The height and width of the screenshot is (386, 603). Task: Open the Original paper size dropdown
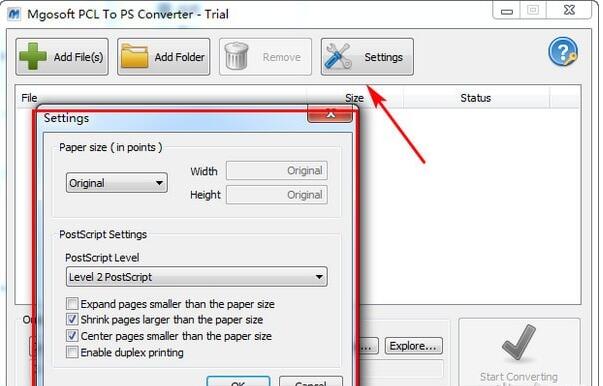tap(117, 183)
